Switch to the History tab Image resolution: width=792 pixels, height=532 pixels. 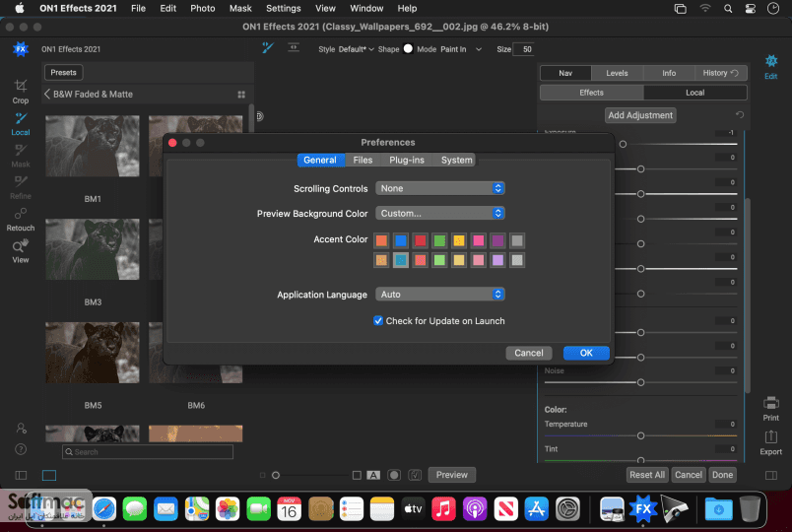coord(720,73)
